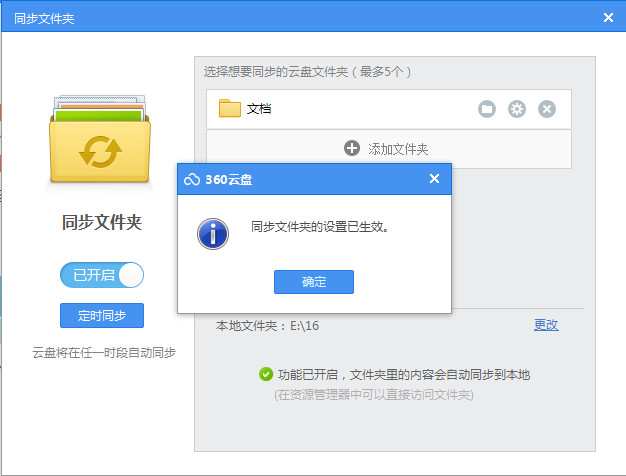Close the 360云盘 message dialog
Image resolution: width=626 pixels, height=476 pixels.
(434, 178)
